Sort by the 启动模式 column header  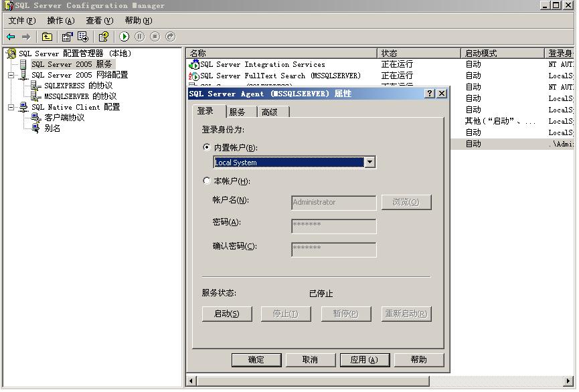tap(503, 53)
